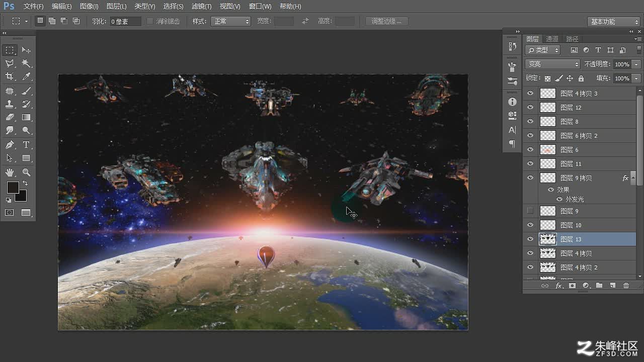Toggle visibility of 图层 8

pyautogui.click(x=530, y=122)
